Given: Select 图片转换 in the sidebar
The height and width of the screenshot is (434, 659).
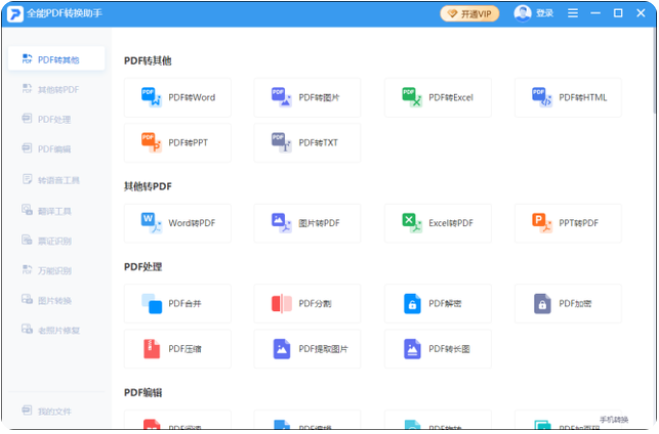Looking at the screenshot, I should (x=56, y=300).
